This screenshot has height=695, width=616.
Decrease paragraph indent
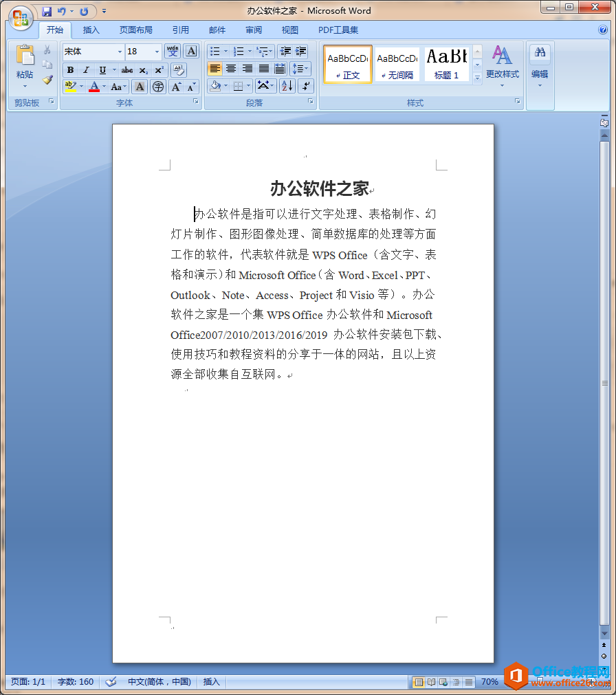click(x=285, y=52)
